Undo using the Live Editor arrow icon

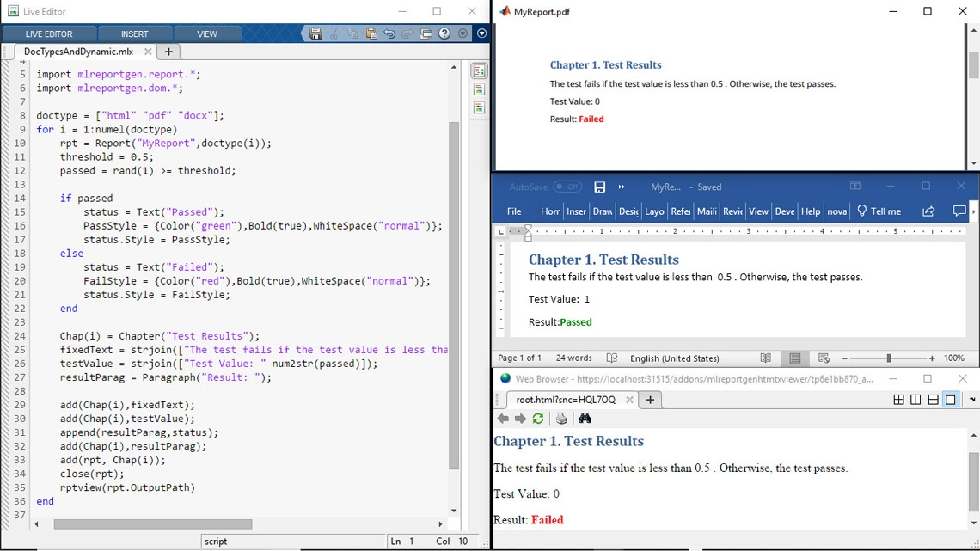tap(389, 34)
